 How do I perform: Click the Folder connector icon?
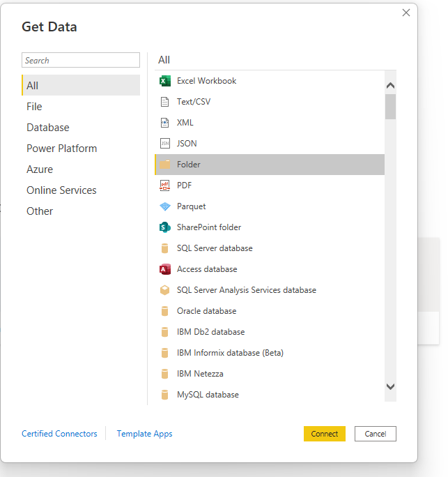[x=164, y=165]
